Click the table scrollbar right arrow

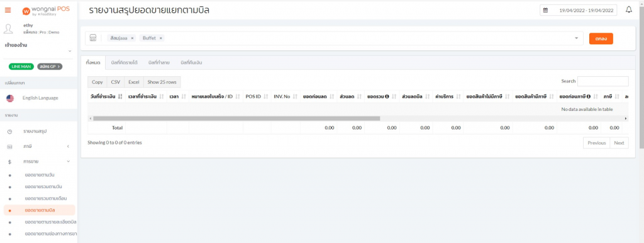pyautogui.click(x=626, y=118)
